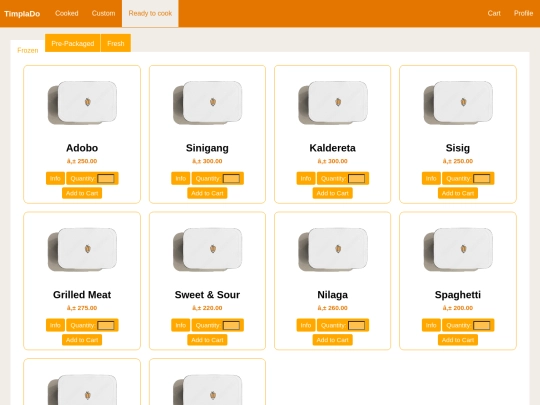Show Info for Sisig
This screenshot has width=540, height=405.
(x=431, y=178)
